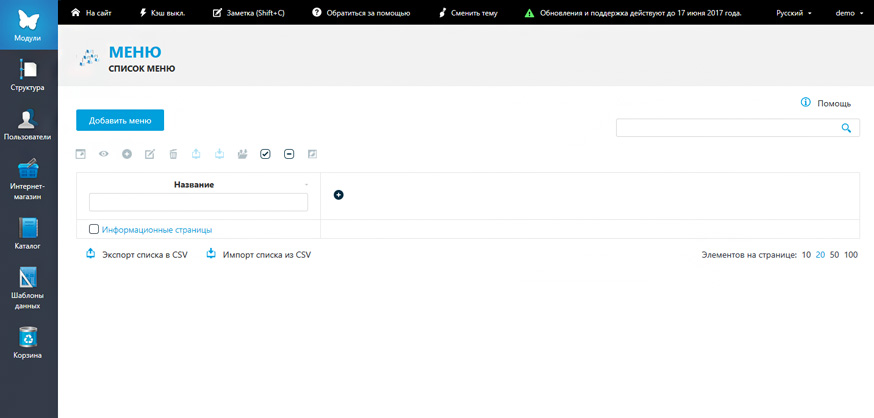The width and height of the screenshot is (874, 418).
Task: Click the select-all checkmark toolbar icon
Action: click(x=265, y=154)
